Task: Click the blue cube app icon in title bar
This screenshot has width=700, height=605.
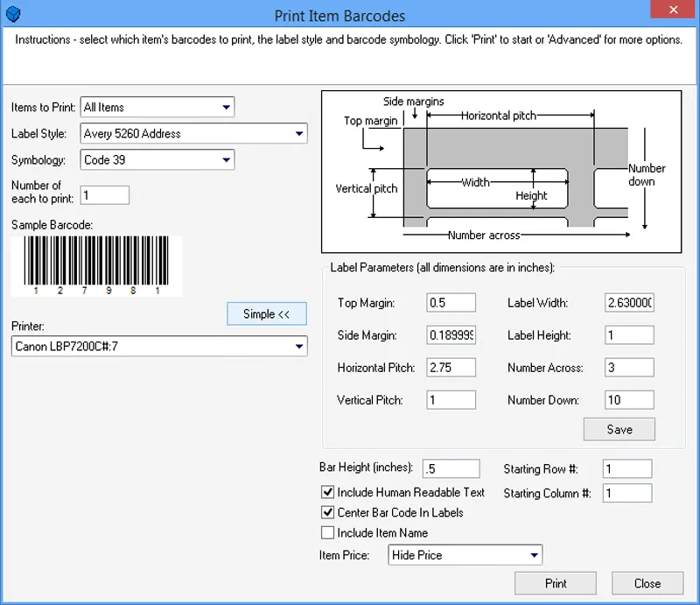Action: point(13,14)
